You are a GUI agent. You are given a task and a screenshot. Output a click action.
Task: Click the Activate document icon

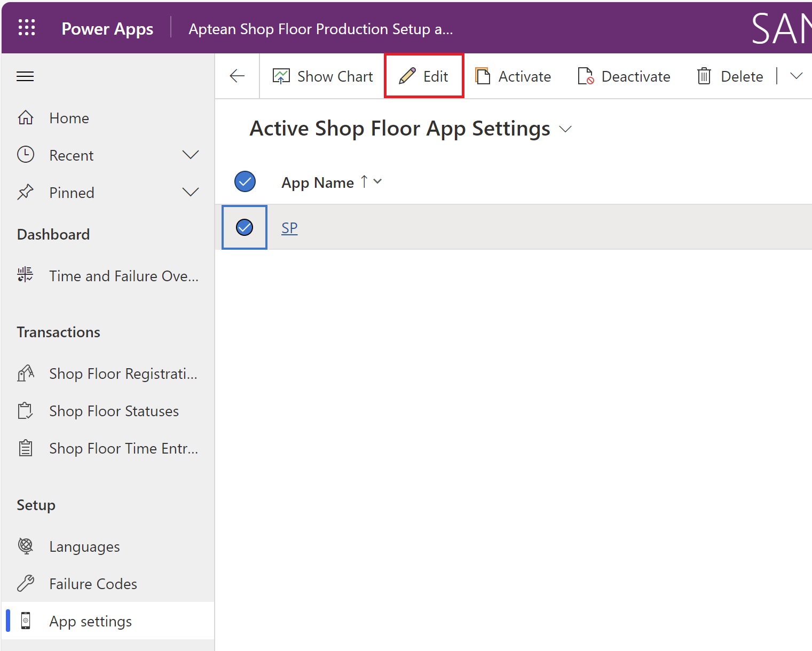(x=483, y=76)
